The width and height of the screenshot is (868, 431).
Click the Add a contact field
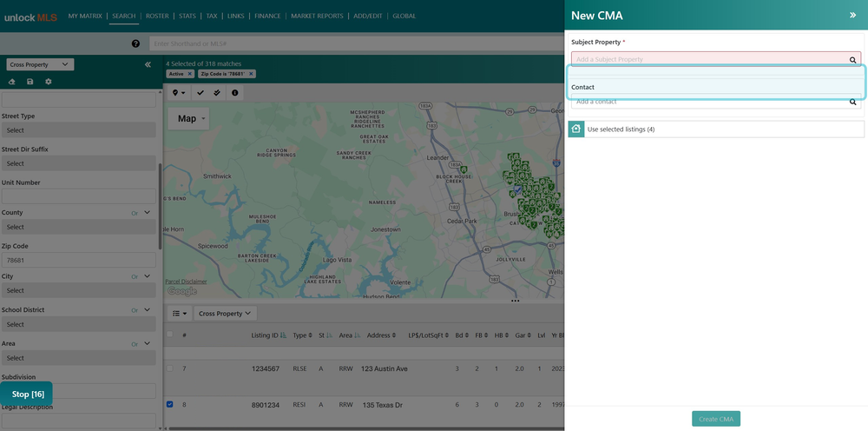pyautogui.click(x=716, y=102)
